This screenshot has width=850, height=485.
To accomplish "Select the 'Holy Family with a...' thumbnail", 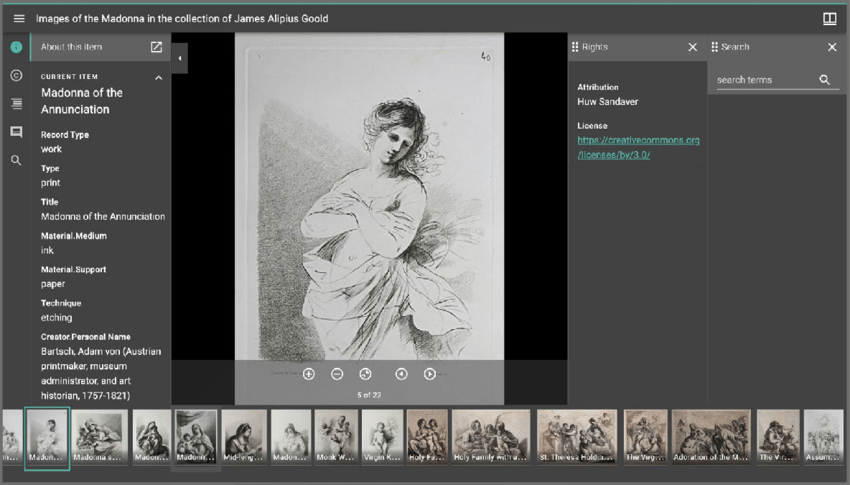I will click(491, 437).
